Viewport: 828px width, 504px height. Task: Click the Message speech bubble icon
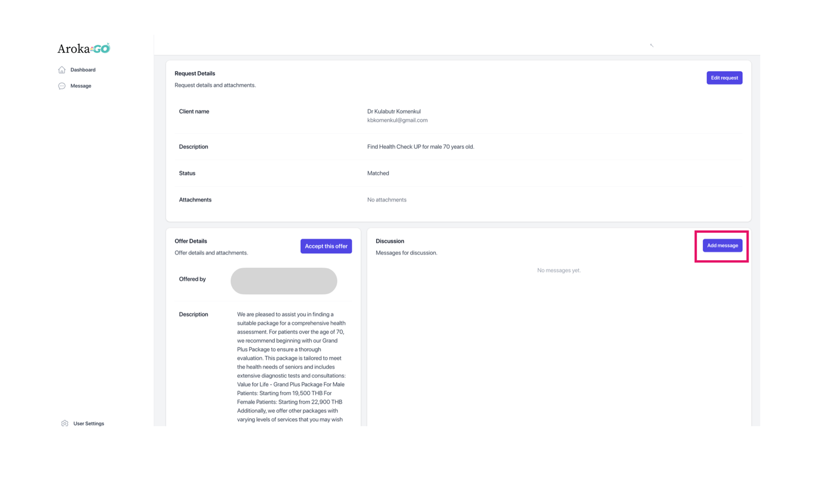pos(62,86)
